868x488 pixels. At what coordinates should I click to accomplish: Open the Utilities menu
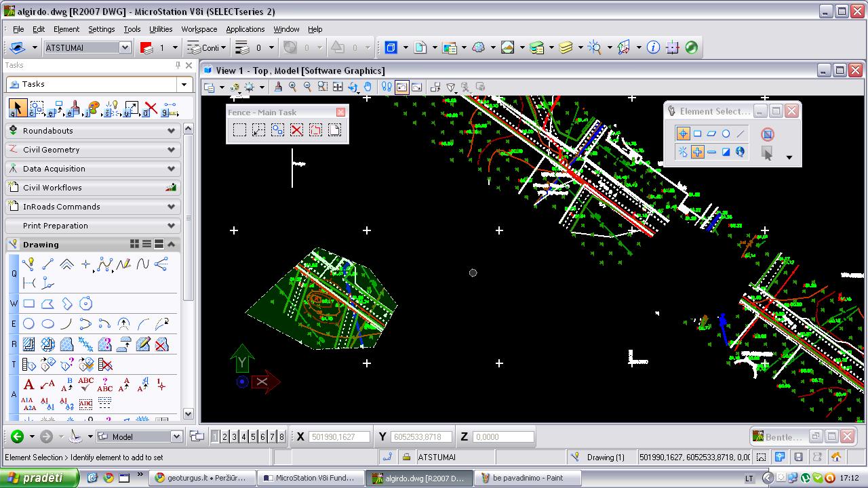point(161,29)
